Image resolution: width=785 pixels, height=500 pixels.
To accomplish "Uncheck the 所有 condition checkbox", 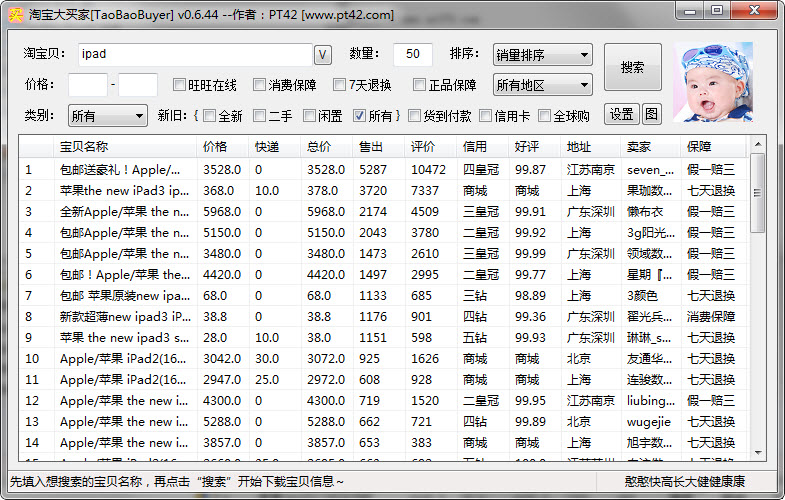I will (360, 116).
